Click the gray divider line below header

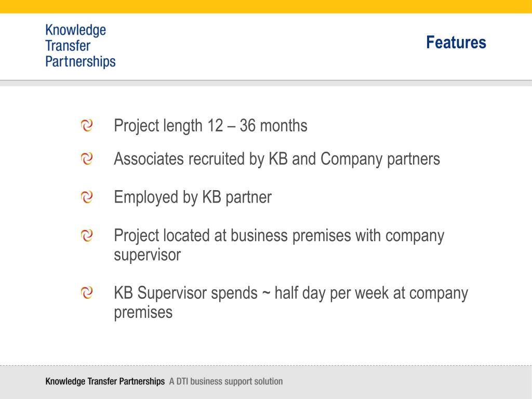(266, 81)
